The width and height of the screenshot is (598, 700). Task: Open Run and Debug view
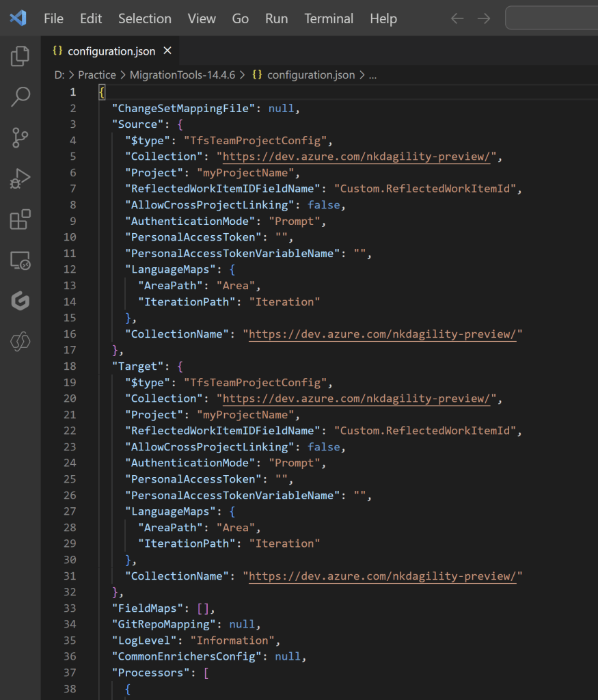coord(20,178)
